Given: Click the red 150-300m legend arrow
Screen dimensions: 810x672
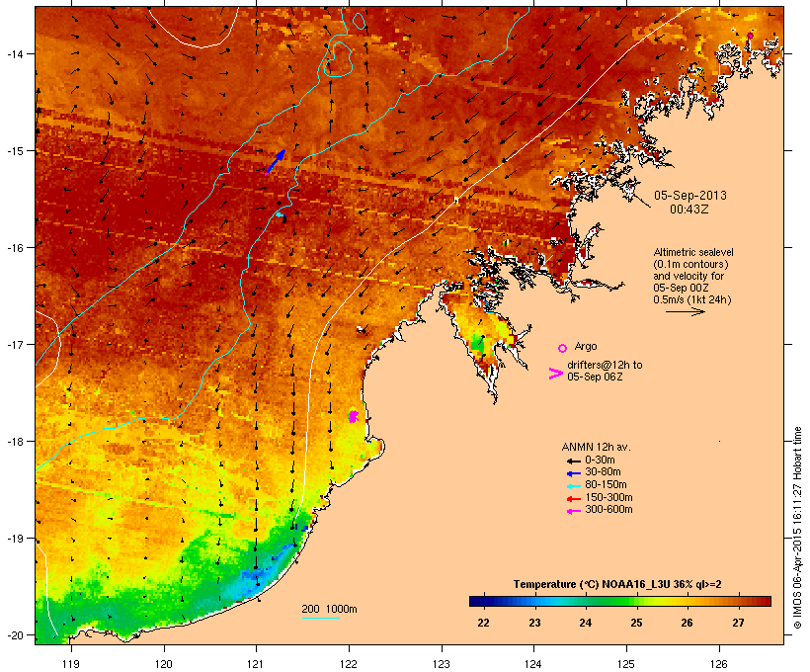Looking at the screenshot, I should pos(573,499).
